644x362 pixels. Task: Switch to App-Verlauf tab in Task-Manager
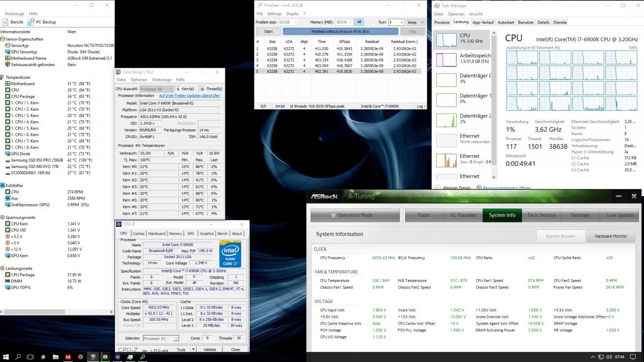point(483,22)
